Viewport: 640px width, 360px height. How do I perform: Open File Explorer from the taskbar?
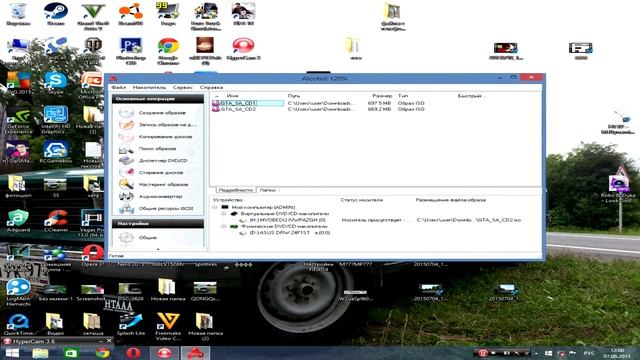(x=40, y=353)
